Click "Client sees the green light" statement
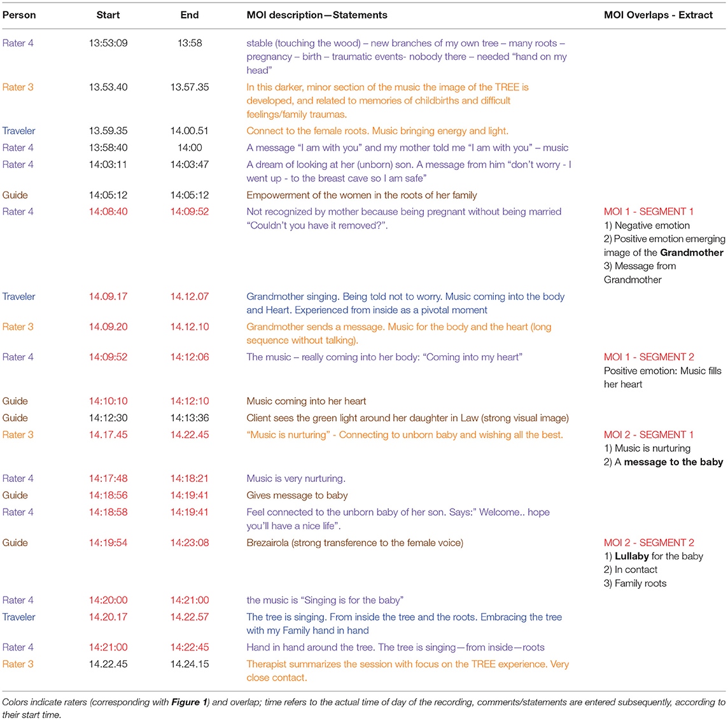 (408, 418)
